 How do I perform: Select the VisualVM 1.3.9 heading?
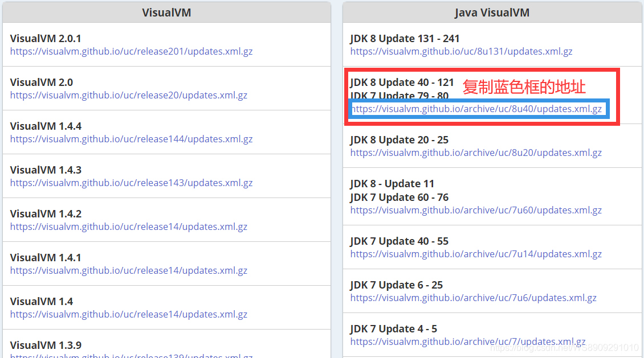46,345
